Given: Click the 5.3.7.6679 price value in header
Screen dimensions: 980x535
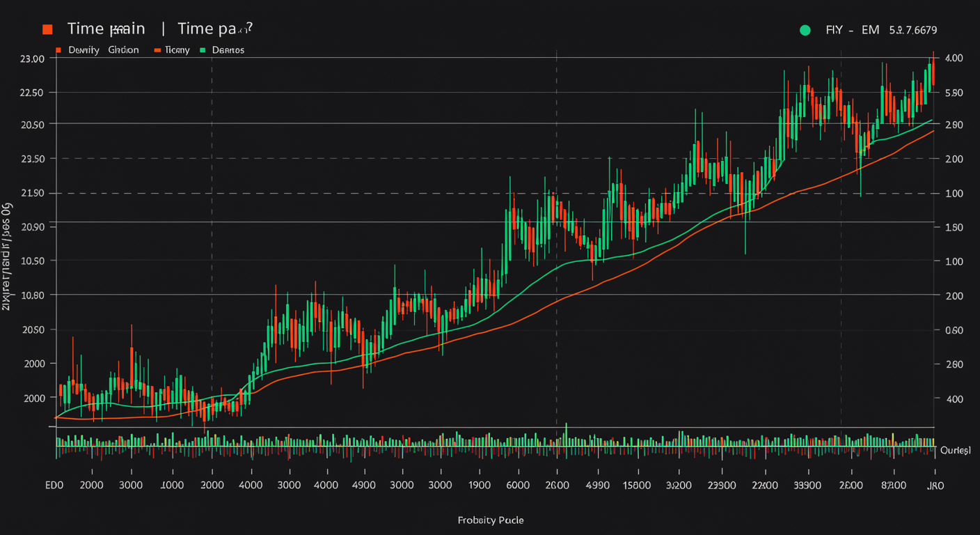Looking at the screenshot, I should coord(912,30).
